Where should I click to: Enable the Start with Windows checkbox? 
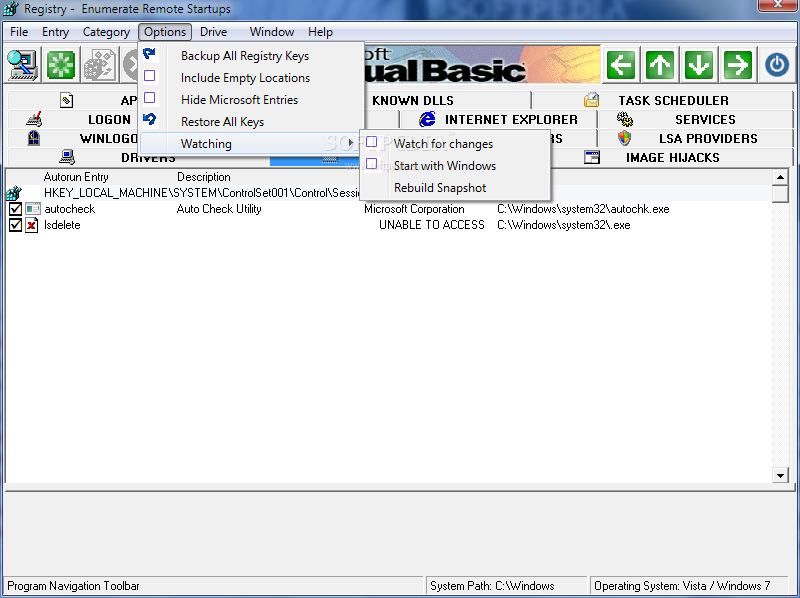[x=371, y=164]
